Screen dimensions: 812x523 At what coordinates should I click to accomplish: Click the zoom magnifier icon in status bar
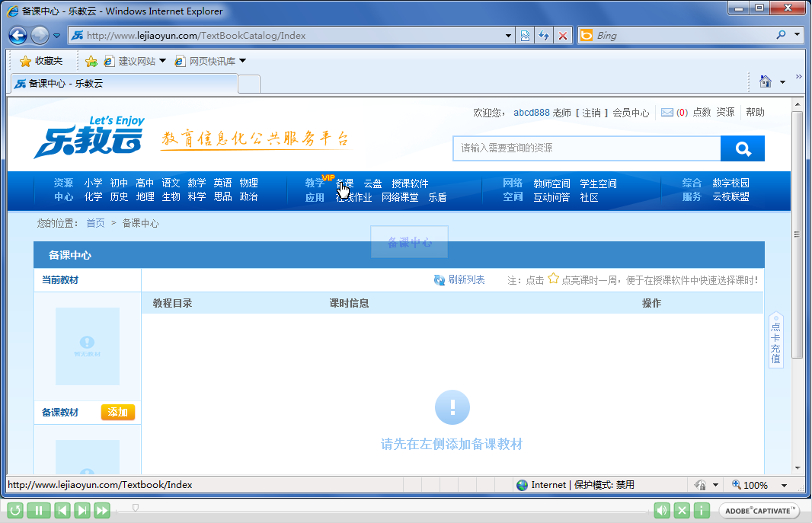coord(736,485)
